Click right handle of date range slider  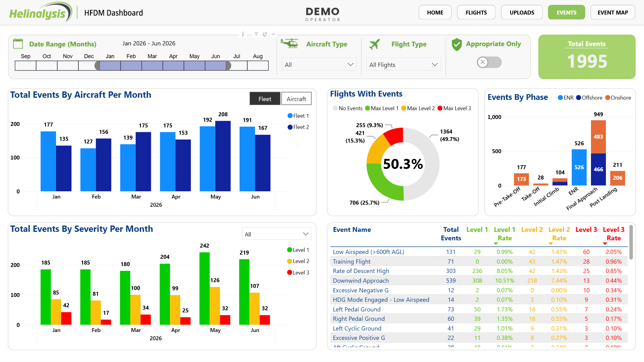click(x=229, y=65)
